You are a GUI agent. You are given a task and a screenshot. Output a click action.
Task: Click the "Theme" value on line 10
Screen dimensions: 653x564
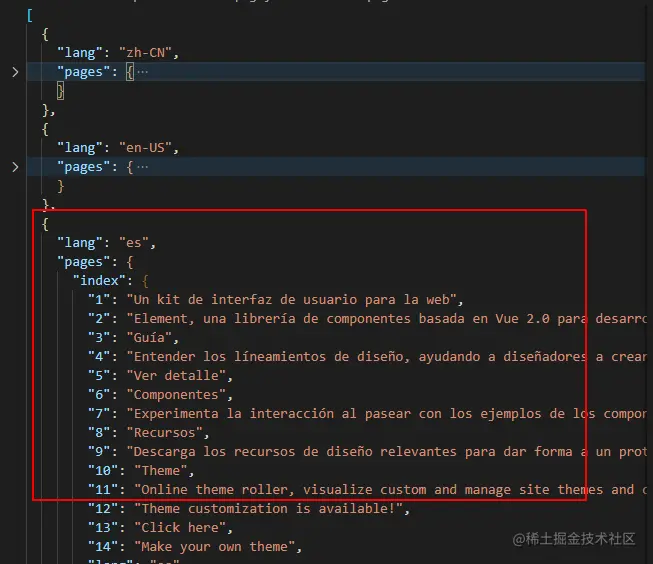161,471
